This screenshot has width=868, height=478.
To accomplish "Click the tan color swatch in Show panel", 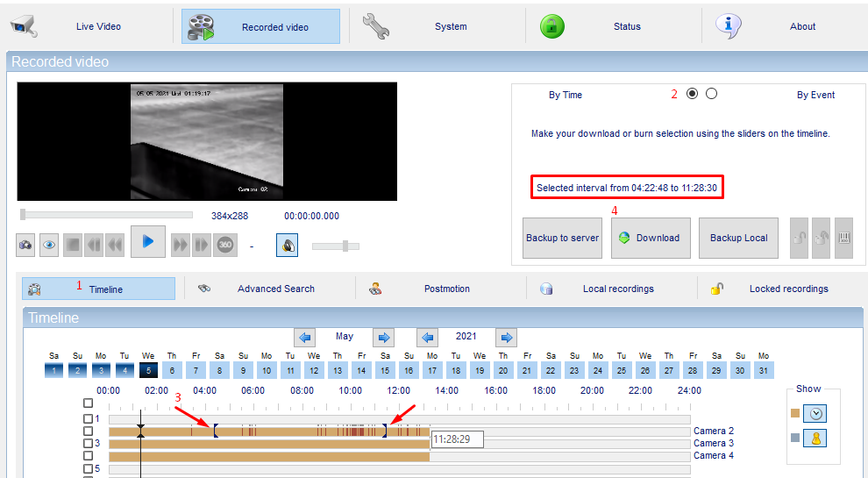I will coord(795,413).
